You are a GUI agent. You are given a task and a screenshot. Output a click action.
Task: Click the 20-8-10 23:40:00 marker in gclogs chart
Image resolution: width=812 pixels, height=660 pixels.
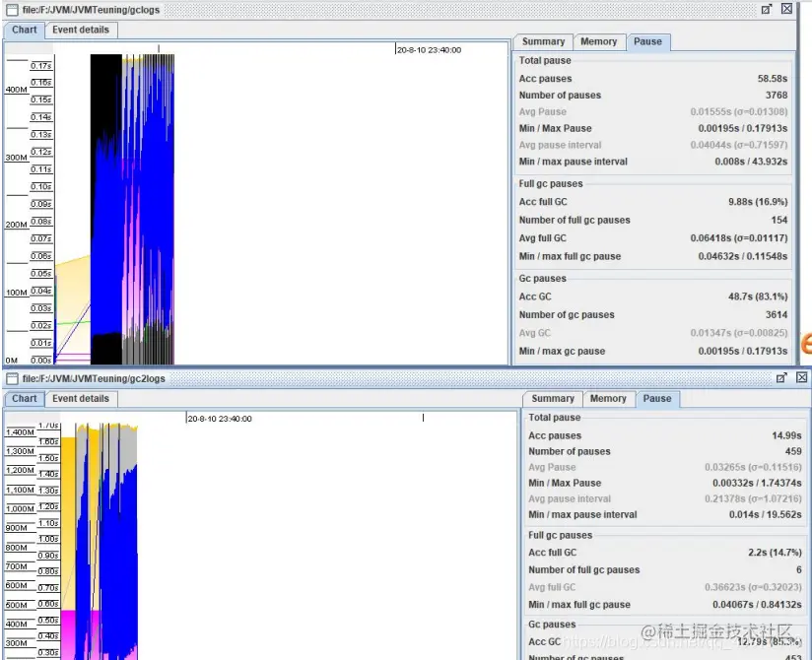click(429, 50)
